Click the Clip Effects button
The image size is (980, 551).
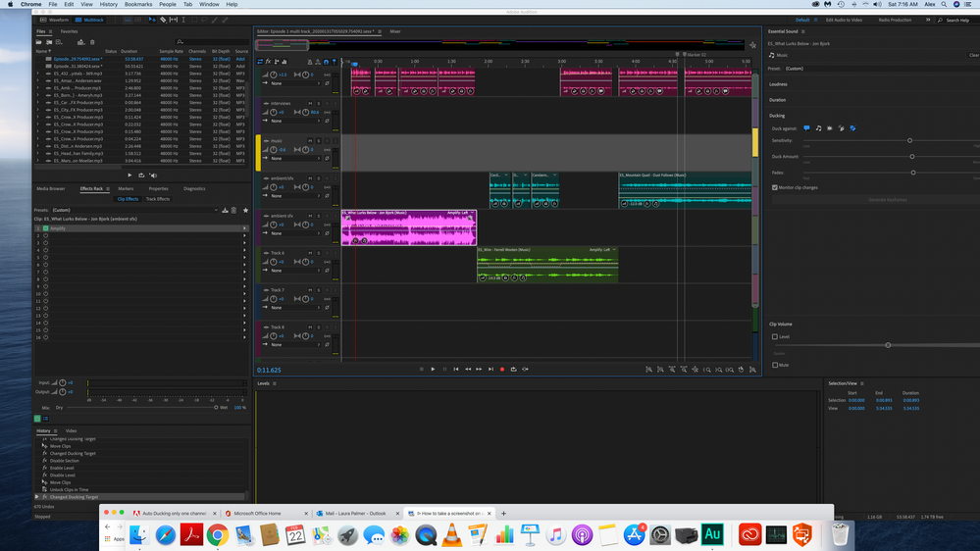point(128,199)
